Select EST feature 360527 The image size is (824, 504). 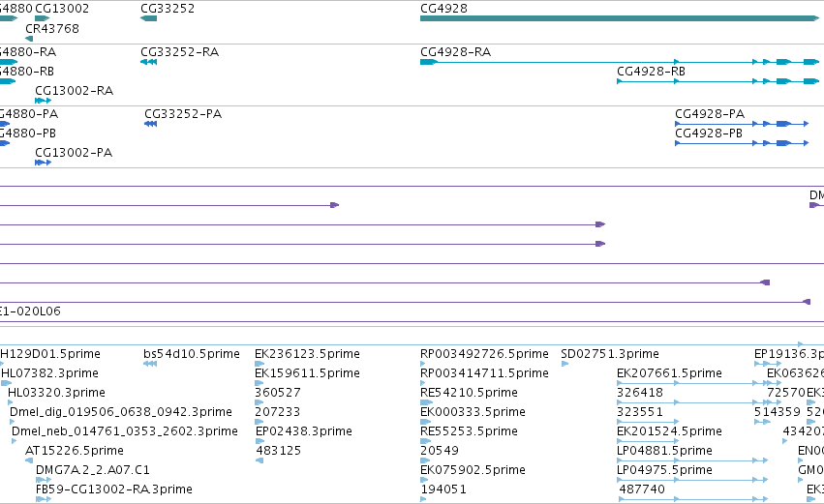(278, 393)
